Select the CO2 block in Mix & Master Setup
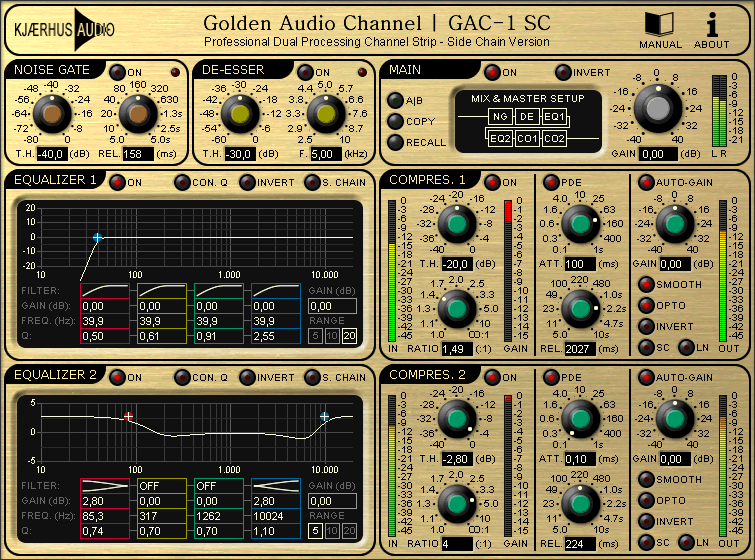The height and width of the screenshot is (560, 755). [x=554, y=139]
